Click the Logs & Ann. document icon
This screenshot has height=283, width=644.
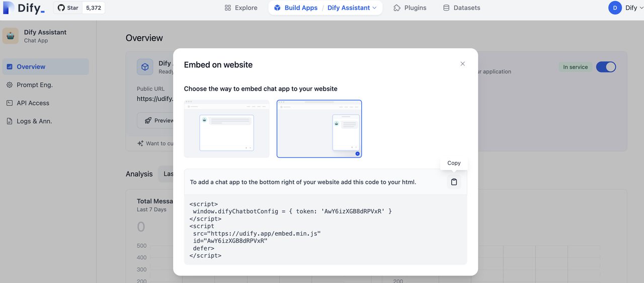coord(10,121)
